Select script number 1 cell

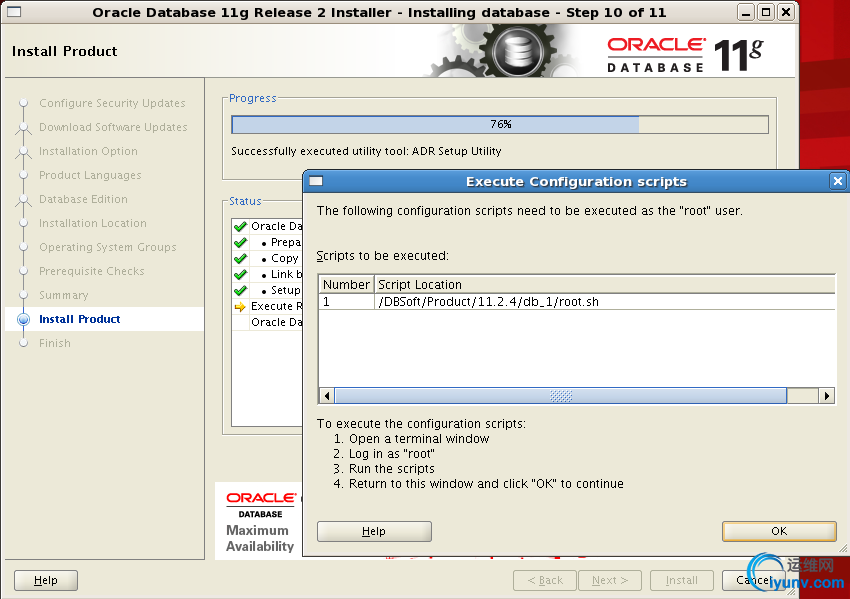click(346, 302)
